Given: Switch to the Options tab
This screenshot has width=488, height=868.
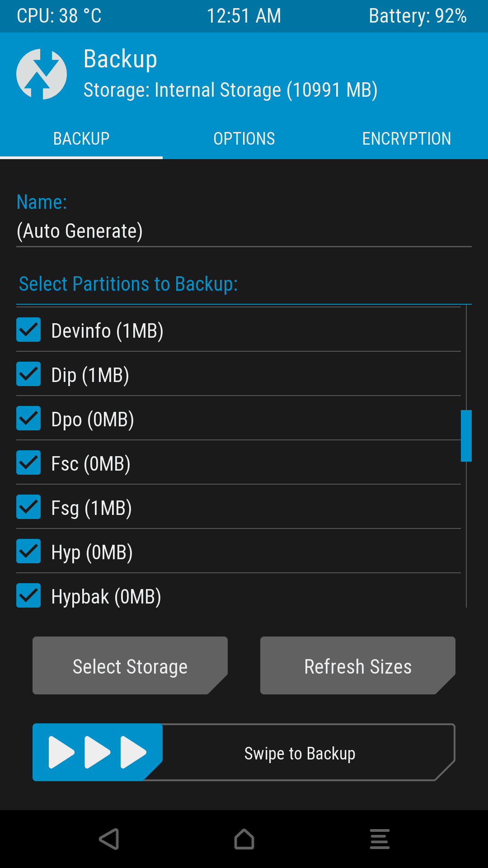Looking at the screenshot, I should coord(244,139).
